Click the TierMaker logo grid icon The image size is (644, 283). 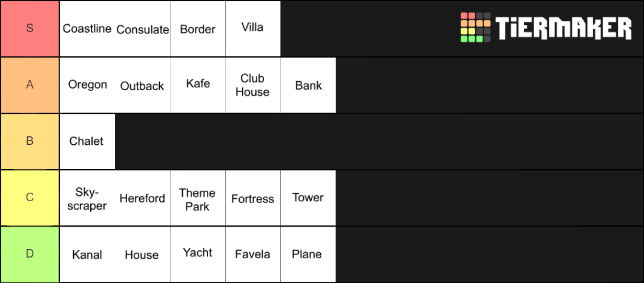(x=475, y=27)
